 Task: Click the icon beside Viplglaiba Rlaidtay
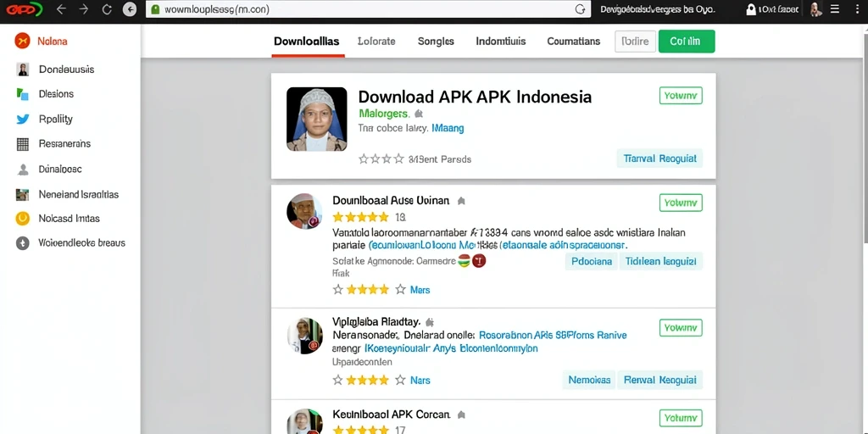tap(430, 321)
